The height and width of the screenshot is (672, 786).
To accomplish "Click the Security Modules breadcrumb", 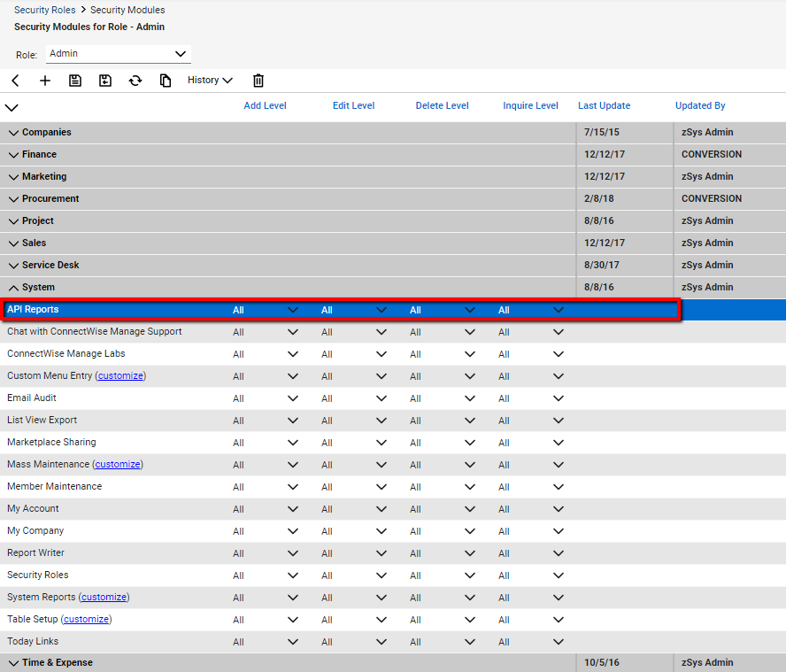I will tap(127, 10).
